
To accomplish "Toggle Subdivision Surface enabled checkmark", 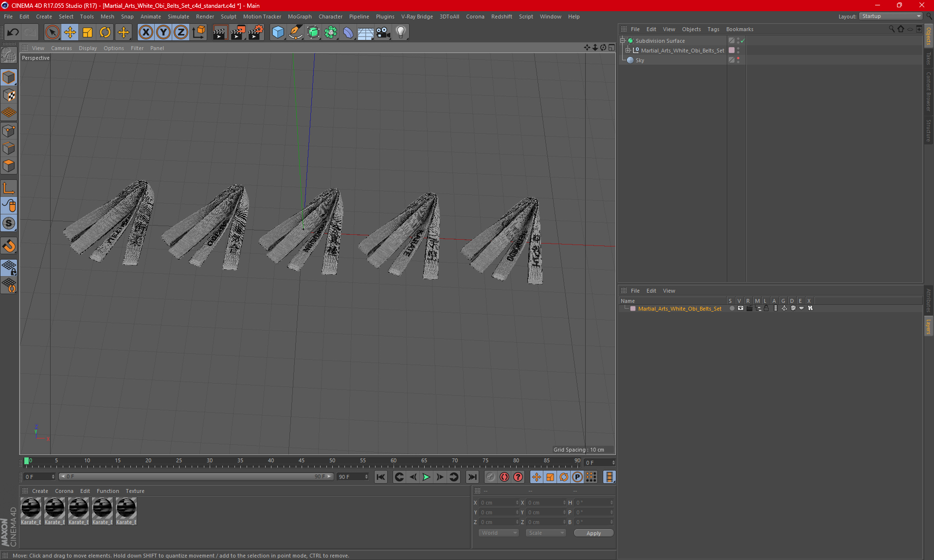I will pyautogui.click(x=742, y=41).
